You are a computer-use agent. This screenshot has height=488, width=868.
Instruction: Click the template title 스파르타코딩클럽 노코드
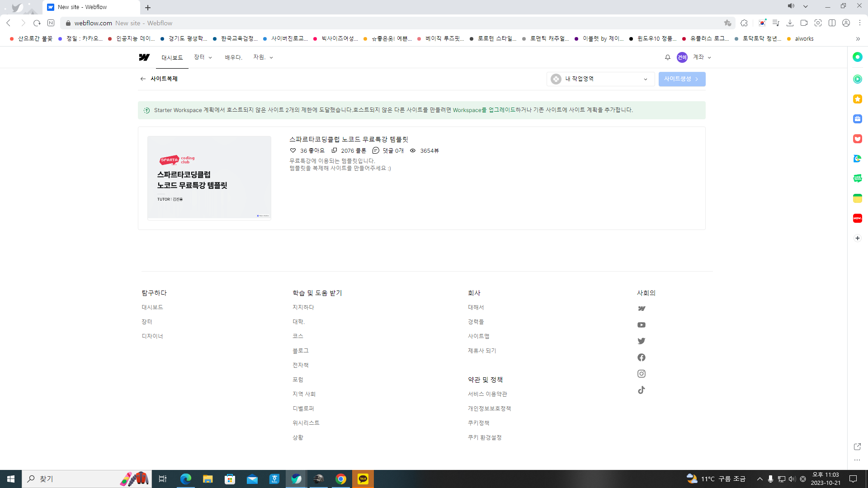click(349, 139)
